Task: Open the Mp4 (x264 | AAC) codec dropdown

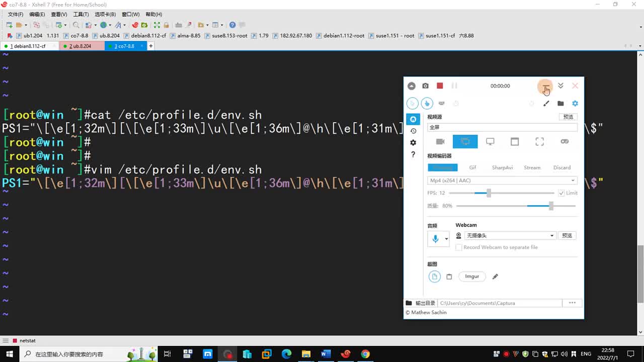Action: (x=502, y=180)
